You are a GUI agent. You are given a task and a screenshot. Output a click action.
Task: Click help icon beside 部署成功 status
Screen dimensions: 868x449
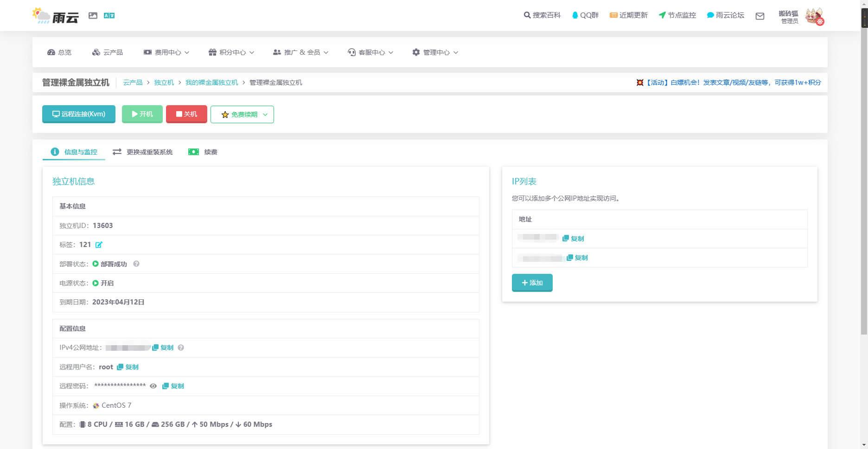click(136, 264)
